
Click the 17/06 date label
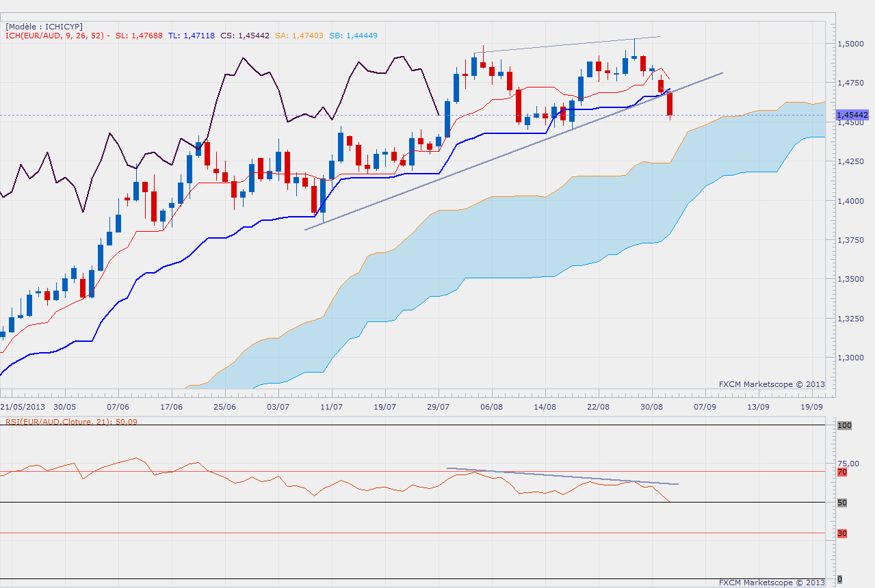point(172,406)
